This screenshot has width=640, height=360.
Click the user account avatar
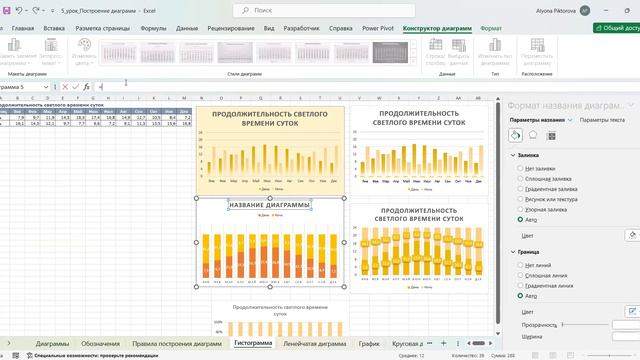coord(585,11)
